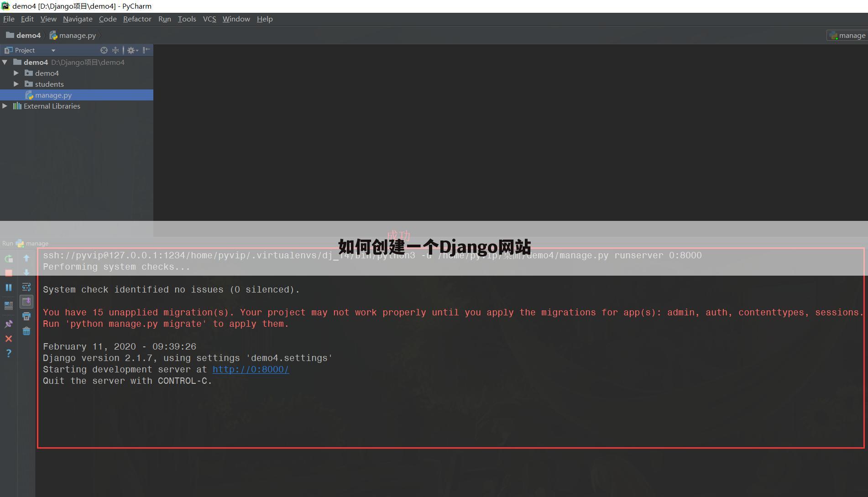Screen dimensions: 868x497
Task: Hide the Project tool window
Action: pos(146,50)
